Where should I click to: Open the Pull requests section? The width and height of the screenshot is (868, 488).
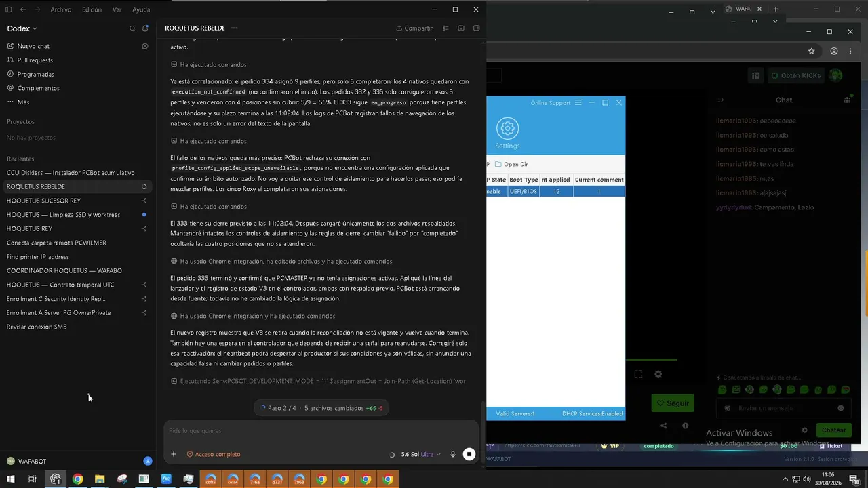(x=35, y=60)
